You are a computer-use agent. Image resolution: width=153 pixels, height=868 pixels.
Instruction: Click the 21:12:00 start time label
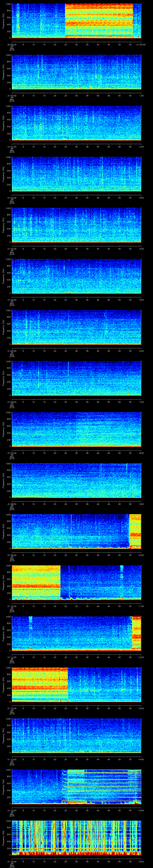(12, 708)
